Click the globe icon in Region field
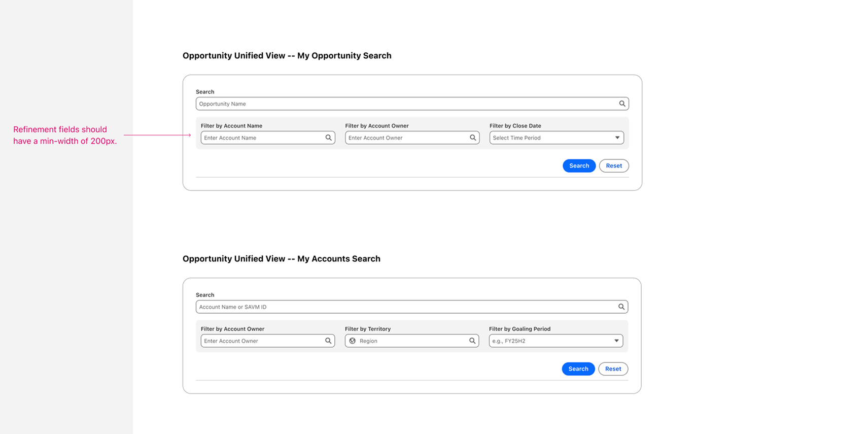The height and width of the screenshot is (434, 868). tap(353, 341)
